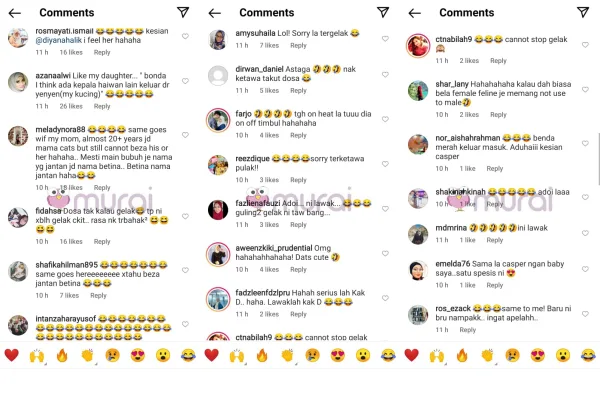Tap the raised hands emoji in leftmost bar

click(37, 356)
